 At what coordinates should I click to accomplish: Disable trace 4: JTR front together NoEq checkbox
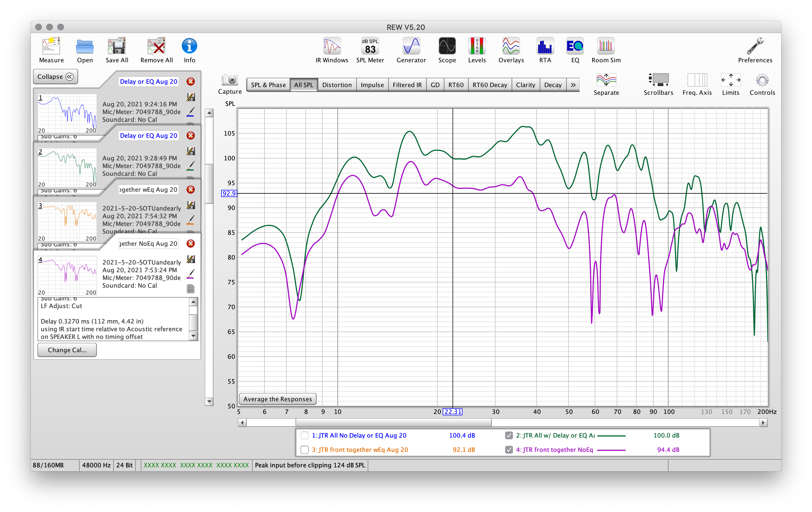tap(509, 450)
